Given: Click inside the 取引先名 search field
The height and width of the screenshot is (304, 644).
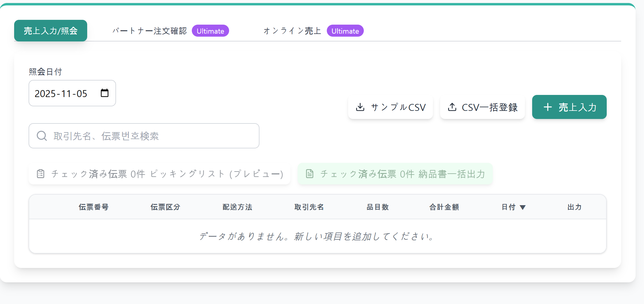Looking at the screenshot, I should pos(144,136).
